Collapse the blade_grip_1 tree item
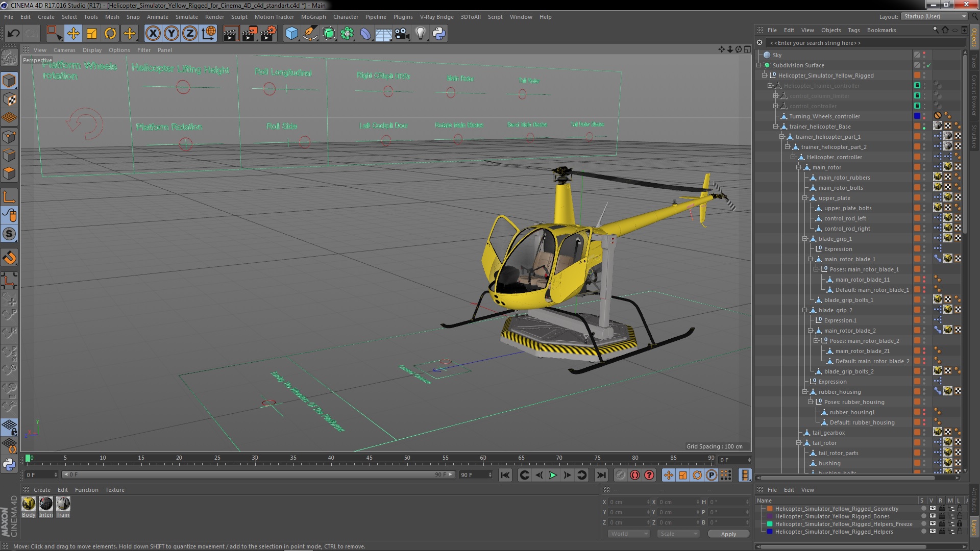 805,239
